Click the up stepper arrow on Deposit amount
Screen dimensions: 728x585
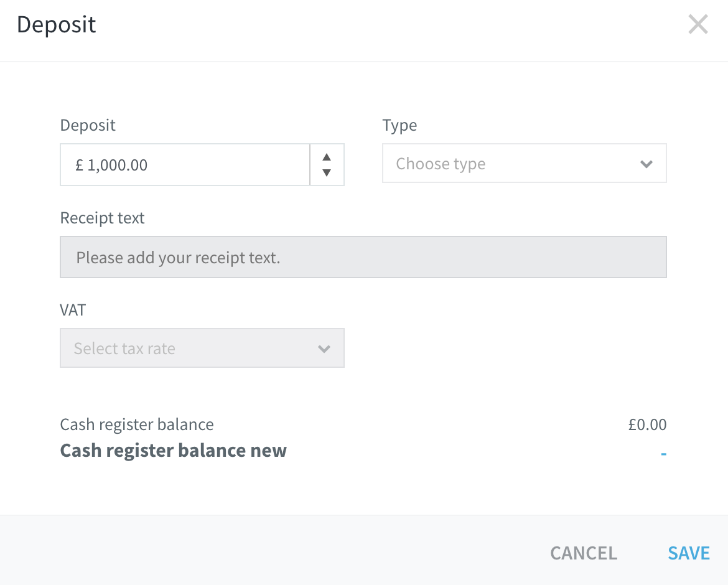click(327, 156)
